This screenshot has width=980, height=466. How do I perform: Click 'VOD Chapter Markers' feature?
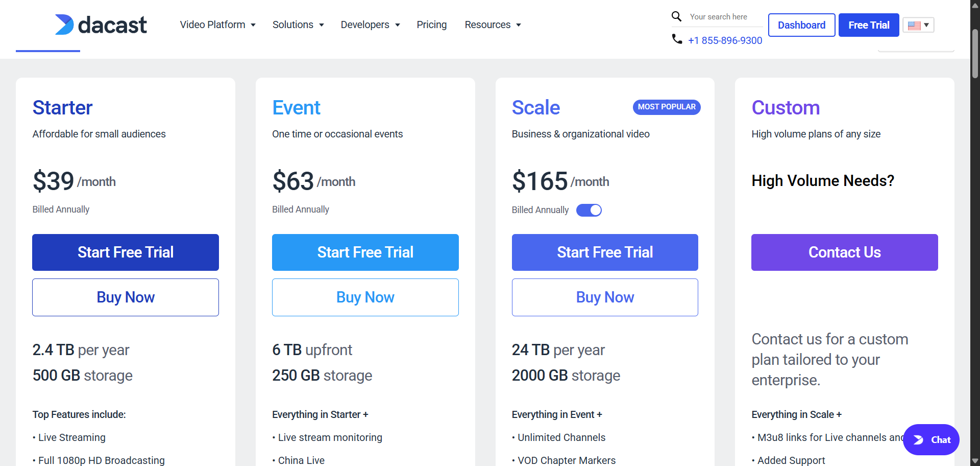(567, 460)
